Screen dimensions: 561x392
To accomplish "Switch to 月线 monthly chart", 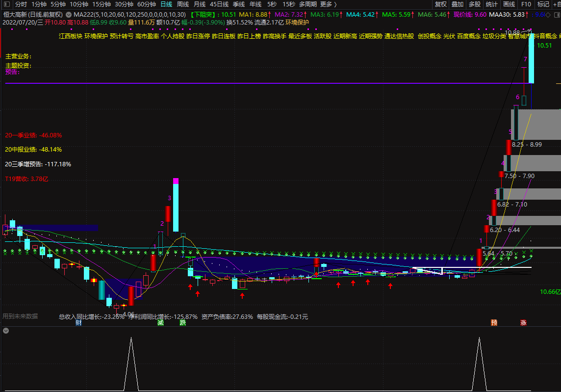I will point(200,4).
